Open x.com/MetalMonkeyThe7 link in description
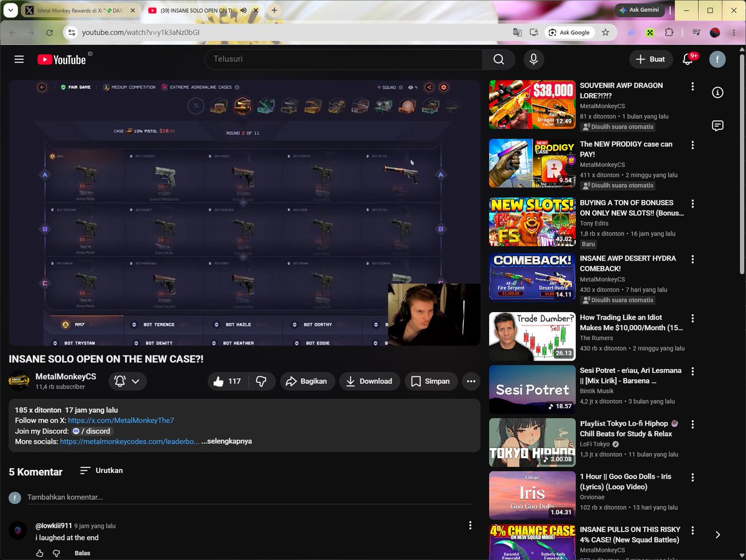746x560 pixels. coord(121,420)
